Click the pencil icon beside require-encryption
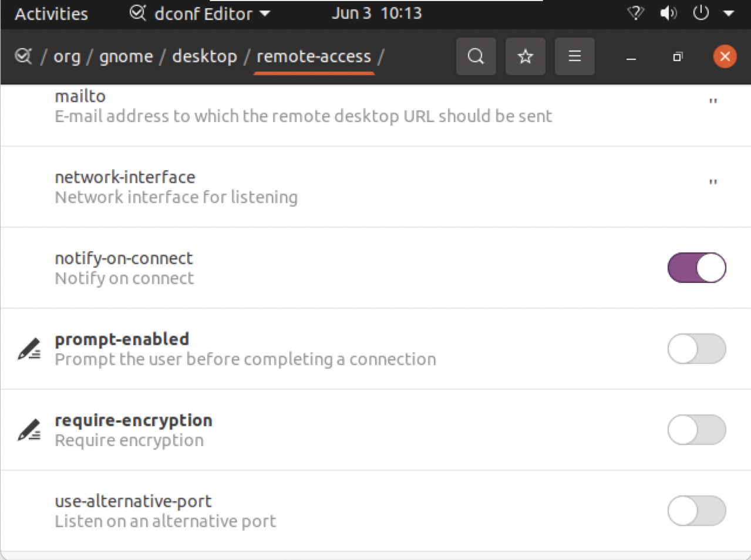Image resolution: width=751 pixels, height=560 pixels. [x=29, y=430]
